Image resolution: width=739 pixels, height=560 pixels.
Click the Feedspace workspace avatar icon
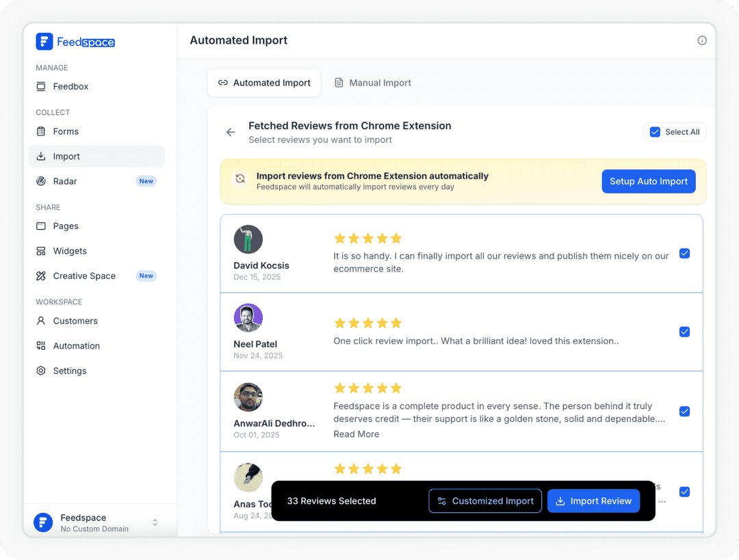43,522
